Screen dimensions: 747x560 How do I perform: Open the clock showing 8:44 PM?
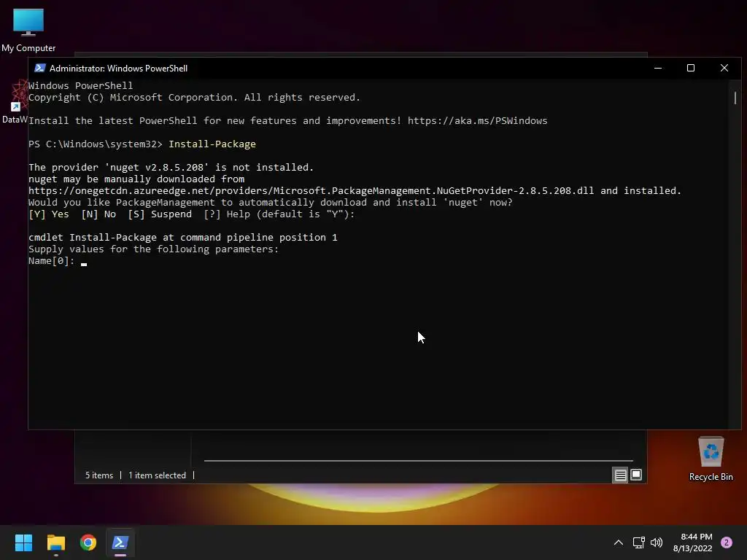[696, 537]
